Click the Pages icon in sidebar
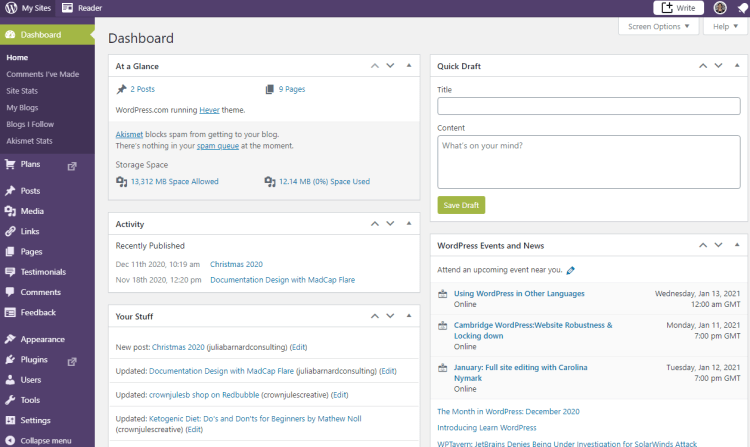Screen dimensions: 750x447 [x=10, y=251]
